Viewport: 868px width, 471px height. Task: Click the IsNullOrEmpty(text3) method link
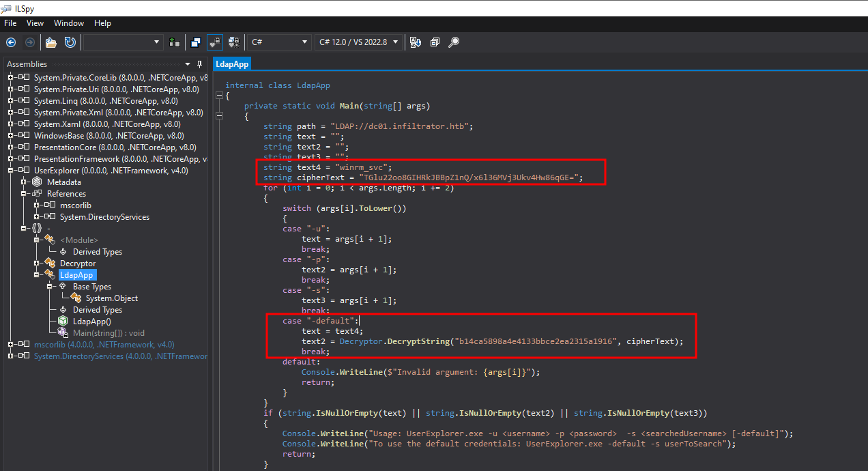(637, 413)
